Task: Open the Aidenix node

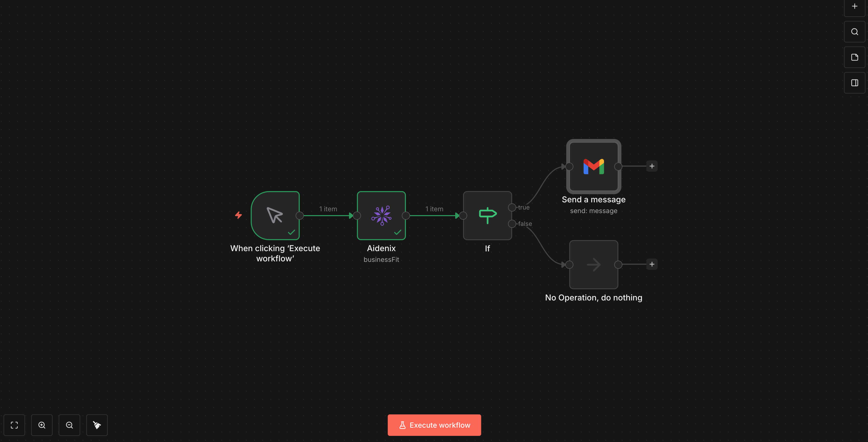Action: tap(381, 215)
